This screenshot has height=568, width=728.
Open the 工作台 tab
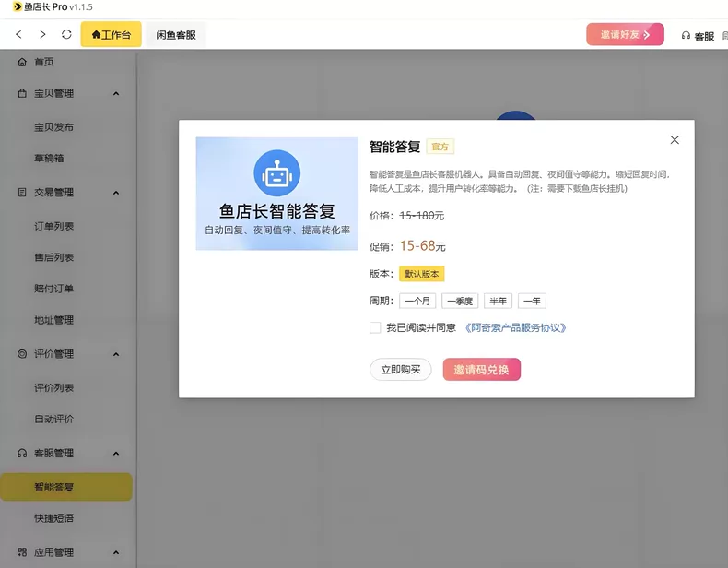point(111,34)
